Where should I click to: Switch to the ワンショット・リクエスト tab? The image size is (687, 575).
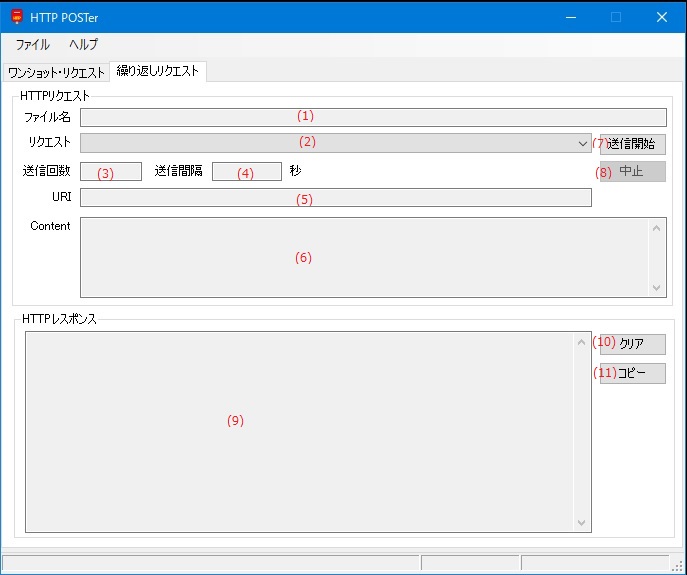(x=56, y=72)
